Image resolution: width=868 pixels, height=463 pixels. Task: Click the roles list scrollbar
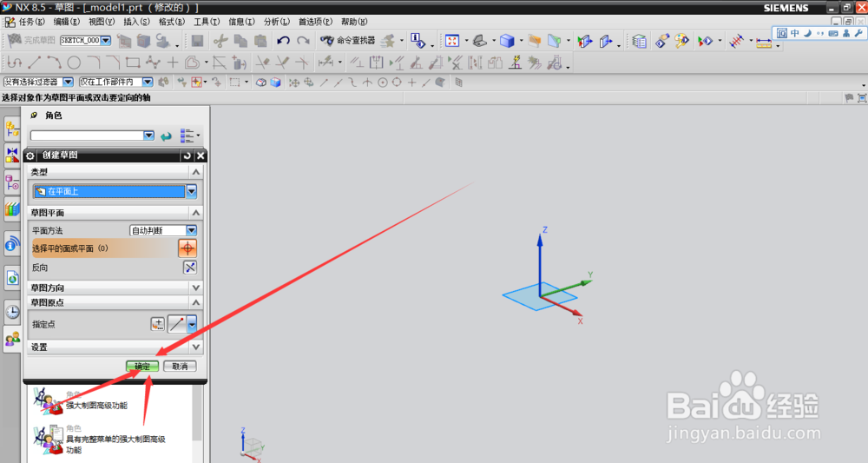click(198, 412)
